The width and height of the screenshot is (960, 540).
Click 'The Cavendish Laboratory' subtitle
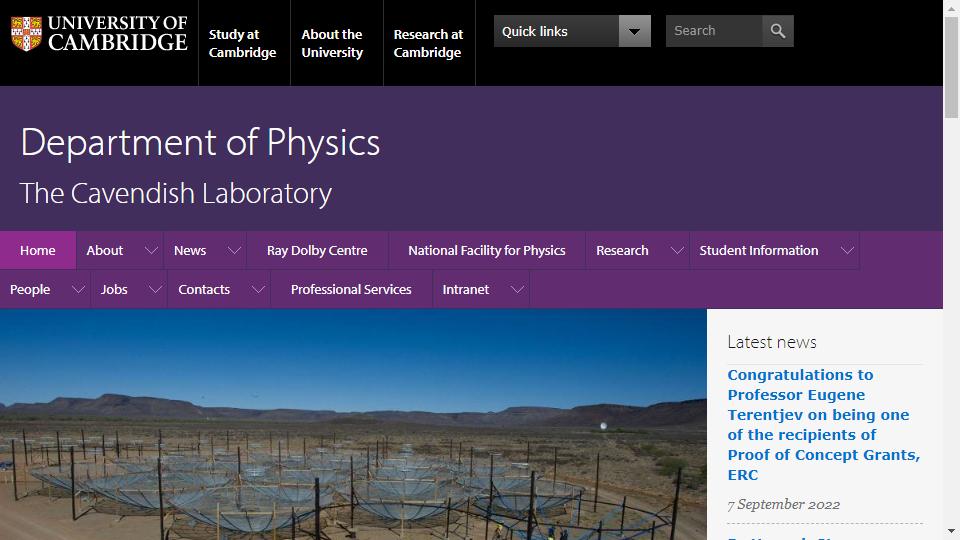[x=176, y=193]
